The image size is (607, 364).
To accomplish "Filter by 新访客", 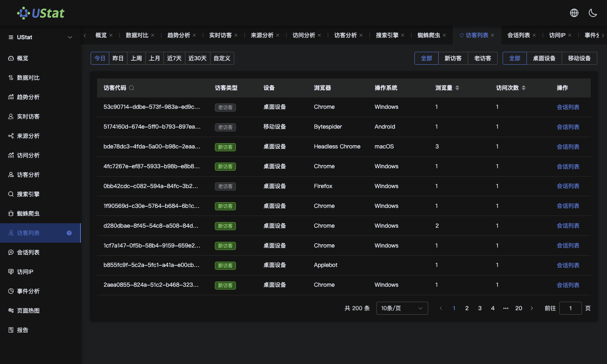I will coord(453,58).
